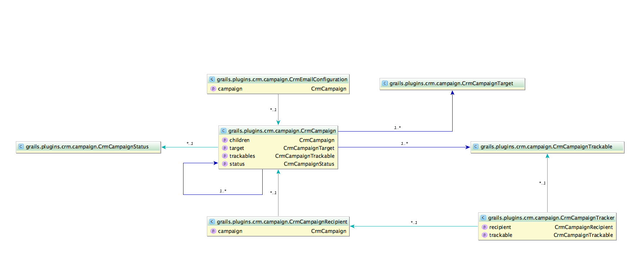Click *..1 label between Tracker and Recipient
The image size is (644, 266).
414,223
